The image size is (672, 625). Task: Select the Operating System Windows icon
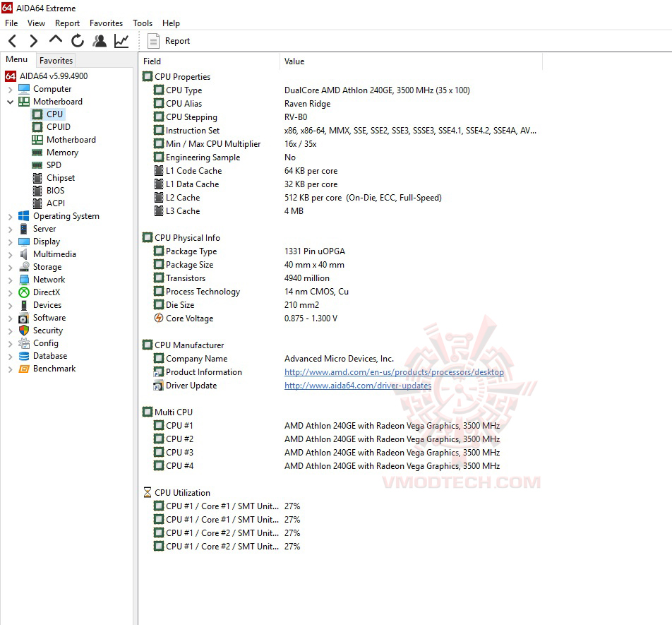24,216
